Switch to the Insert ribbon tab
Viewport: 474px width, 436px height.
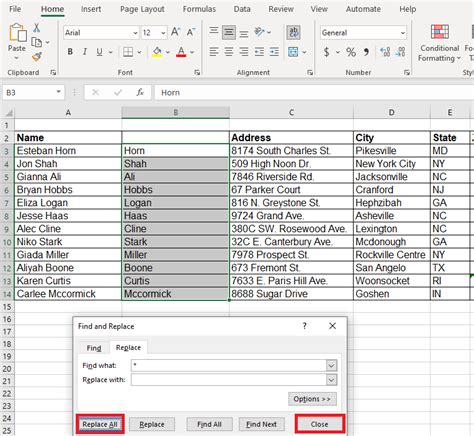(91, 9)
